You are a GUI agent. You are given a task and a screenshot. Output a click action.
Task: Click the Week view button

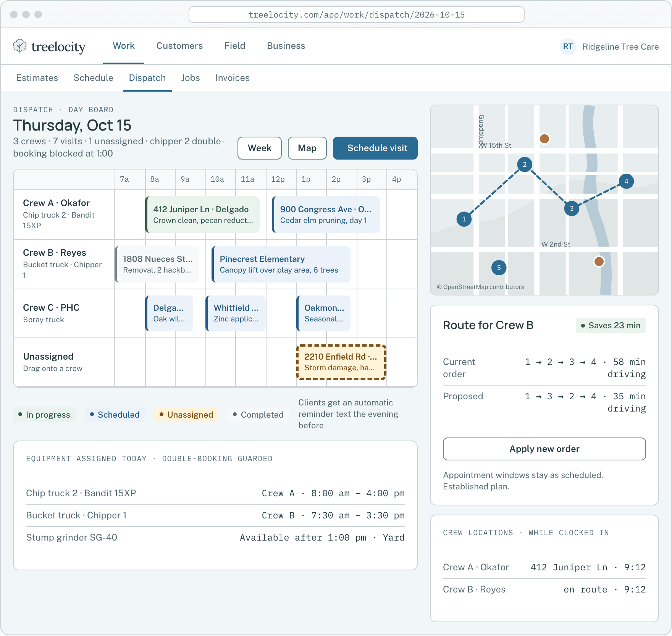point(260,148)
